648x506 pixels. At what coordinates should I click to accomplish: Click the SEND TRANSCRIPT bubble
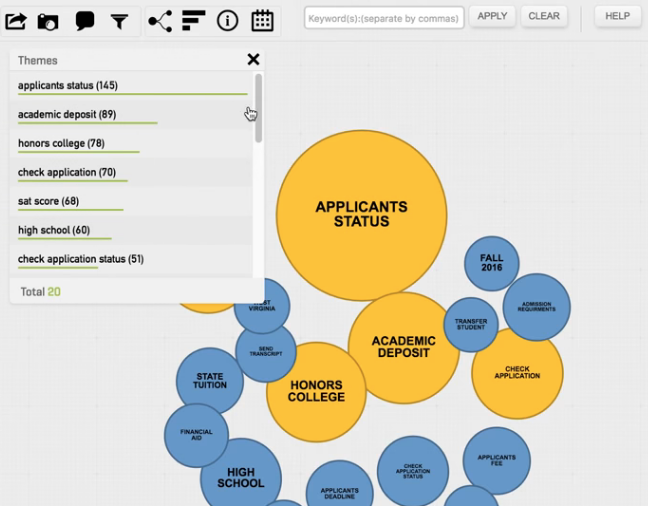[266, 351]
